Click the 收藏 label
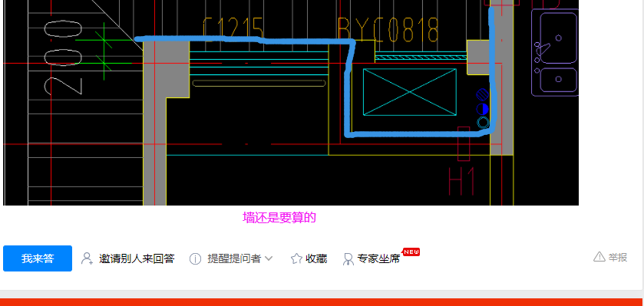 click(316, 258)
